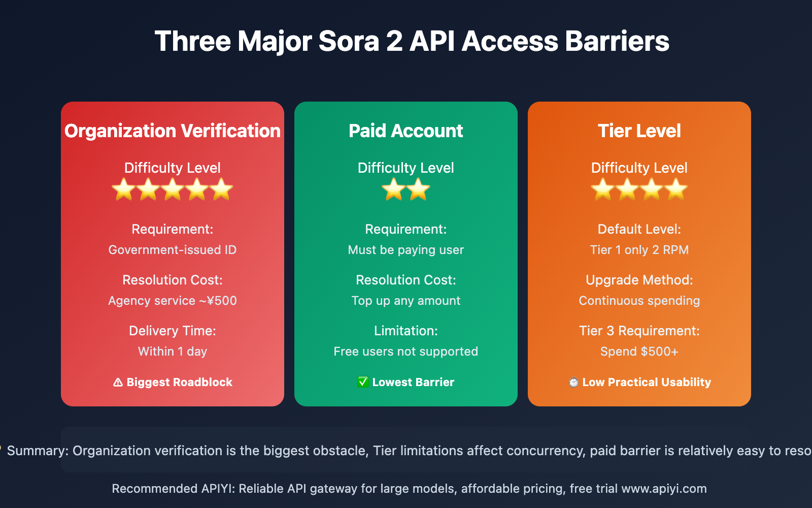Click the Tier 1 only 2 RPM text
The image size is (812, 508).
[639, 250]
